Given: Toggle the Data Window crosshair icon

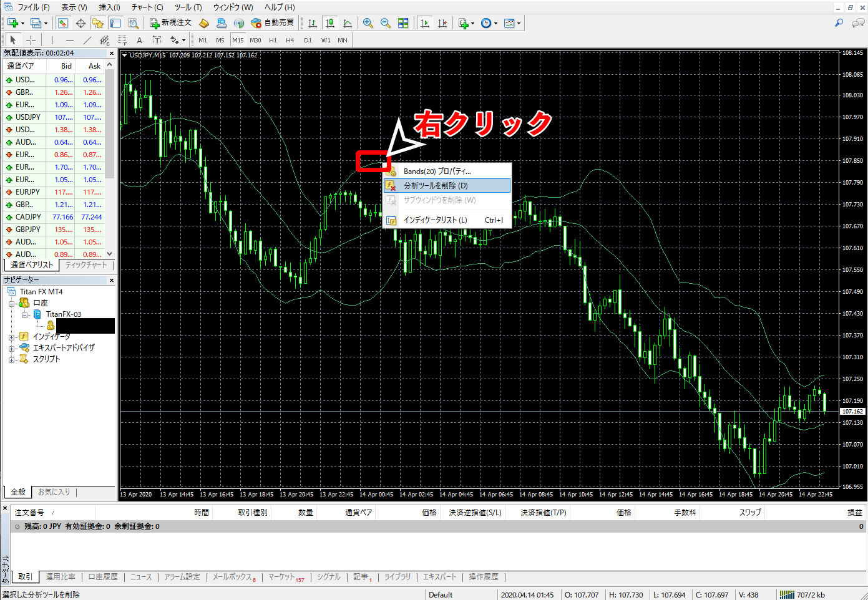Looking at the screenshot, I should (x=80, y=23).
